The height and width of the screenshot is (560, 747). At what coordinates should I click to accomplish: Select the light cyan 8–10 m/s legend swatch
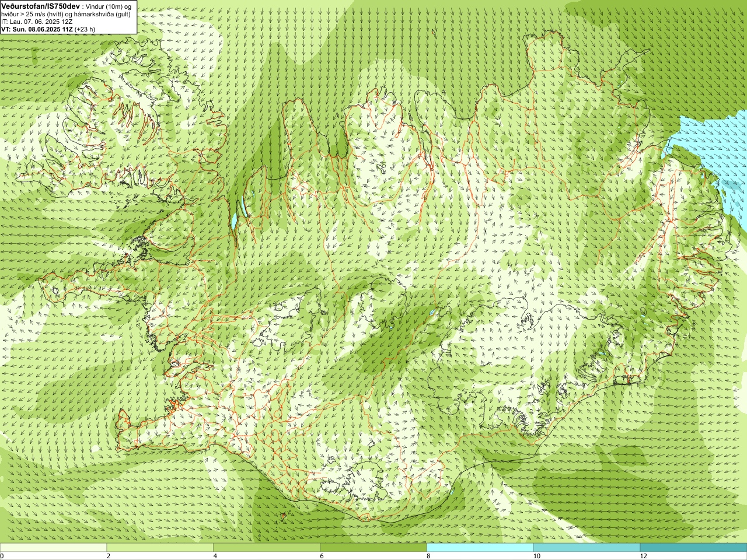(x=480, y=548)
